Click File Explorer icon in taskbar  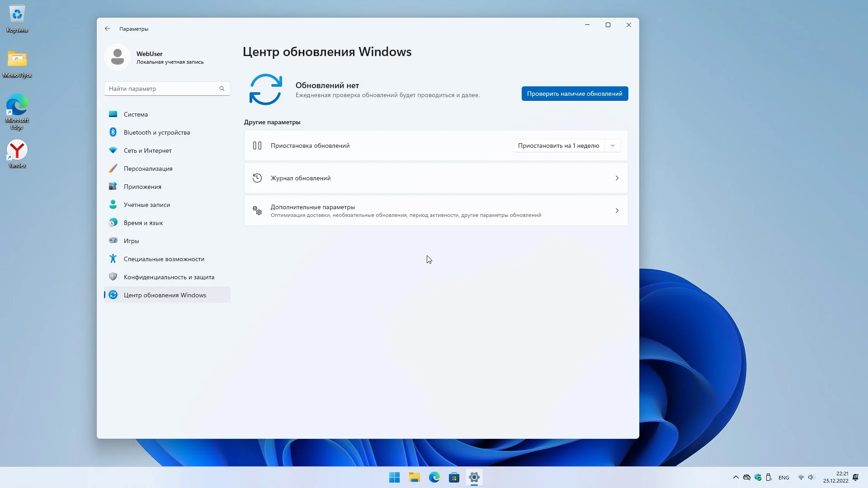click(414, 477)
